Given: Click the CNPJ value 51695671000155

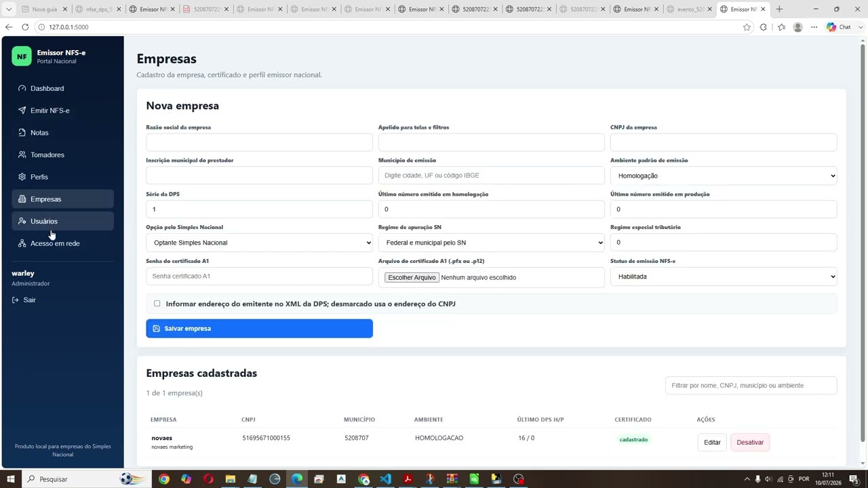Looking at the screenshot, I should (266, 438).
